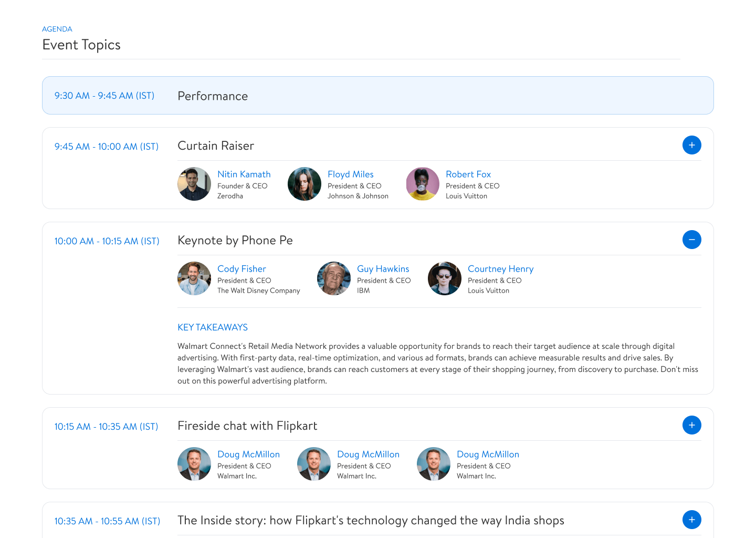Click Courtney Henry's profile photo
756x538 pixels.
(x=445, y=278)
